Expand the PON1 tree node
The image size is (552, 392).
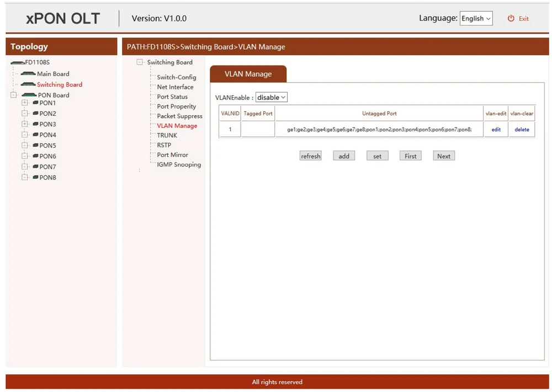24,103
